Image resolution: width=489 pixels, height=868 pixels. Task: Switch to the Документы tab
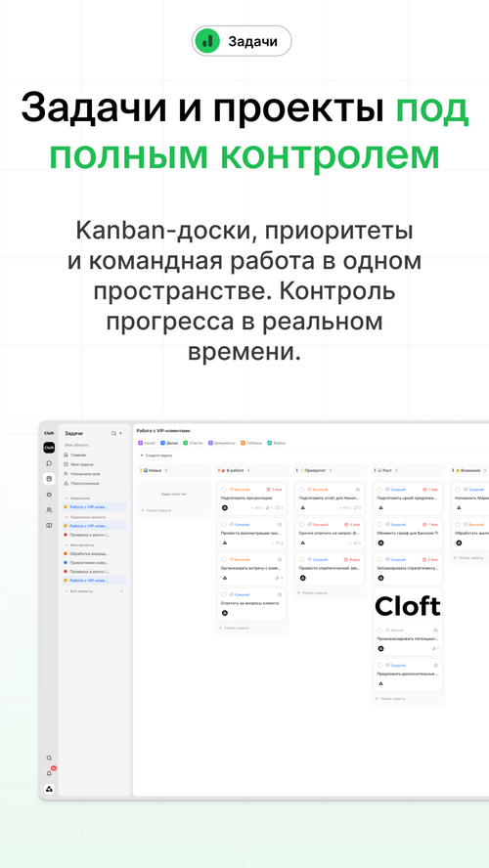click(x=222, y=444)
